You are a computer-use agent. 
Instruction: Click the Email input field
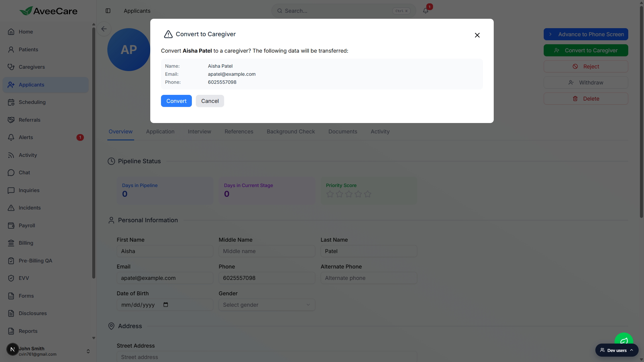point(165,278)
